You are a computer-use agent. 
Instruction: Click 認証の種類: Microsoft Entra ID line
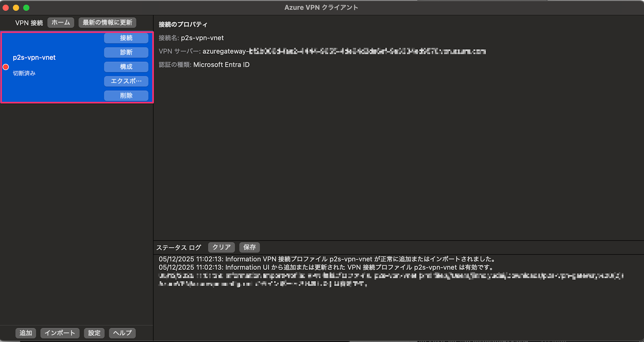204,65
